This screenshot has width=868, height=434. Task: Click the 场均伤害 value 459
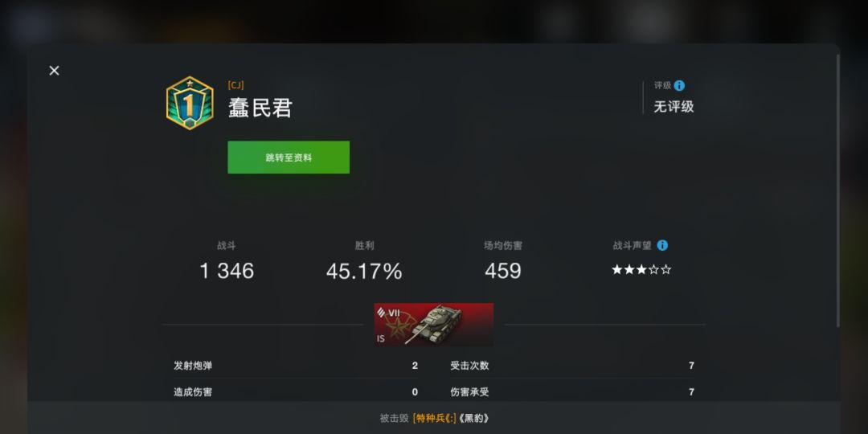click(x=502, y=271)
